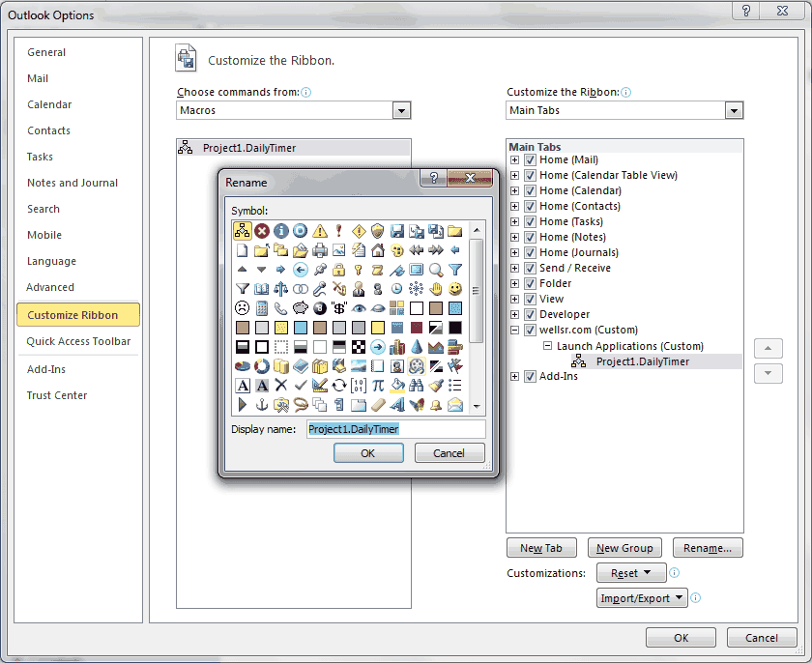Pick the yellow warning triangle symbol
The height and width of the screenshot is (663, 812).
[x=319, y=231]
